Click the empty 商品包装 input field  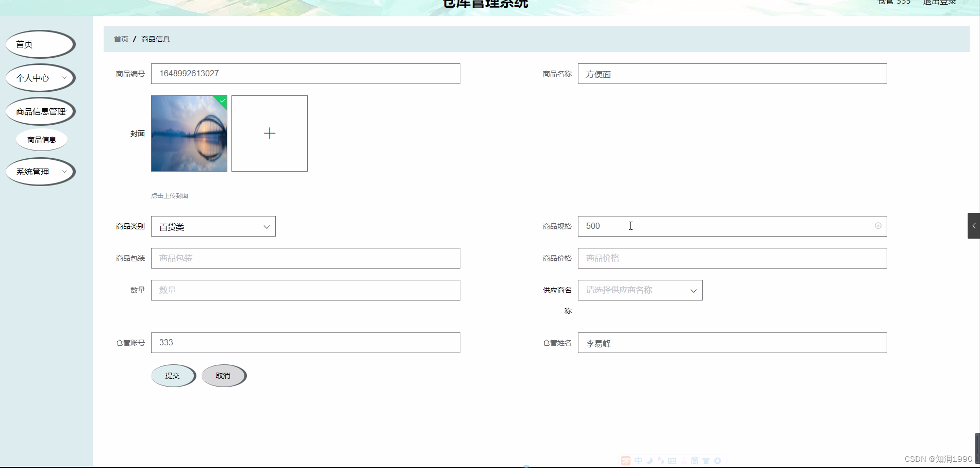[306, 258]
